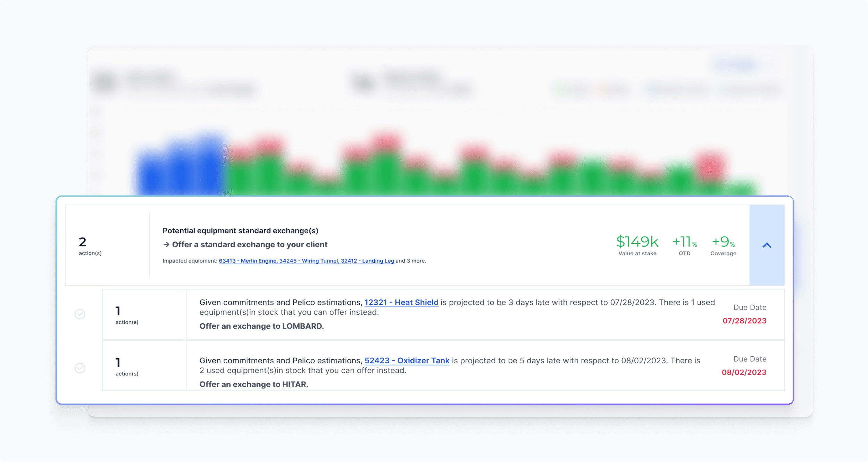Click the red 07/28/2023 due date
Image resolution: width=868 pixels, height=462 pixels.
point(744,321)
